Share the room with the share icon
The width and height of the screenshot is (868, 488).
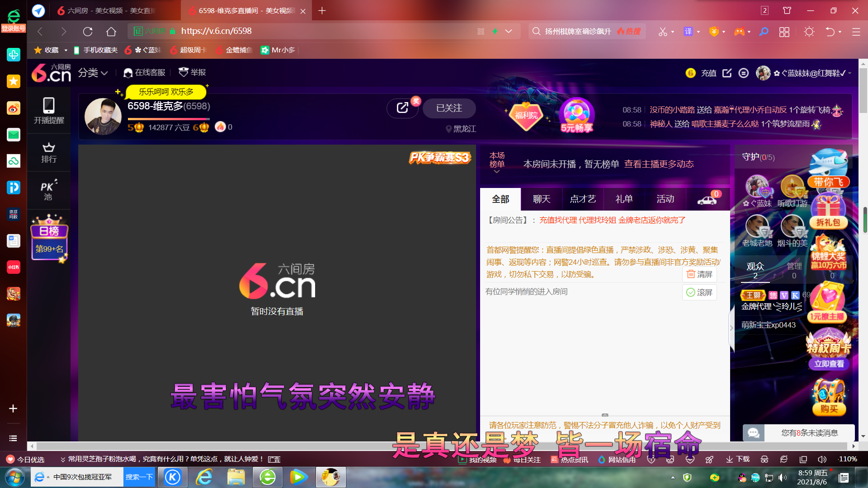pos(402,108)
